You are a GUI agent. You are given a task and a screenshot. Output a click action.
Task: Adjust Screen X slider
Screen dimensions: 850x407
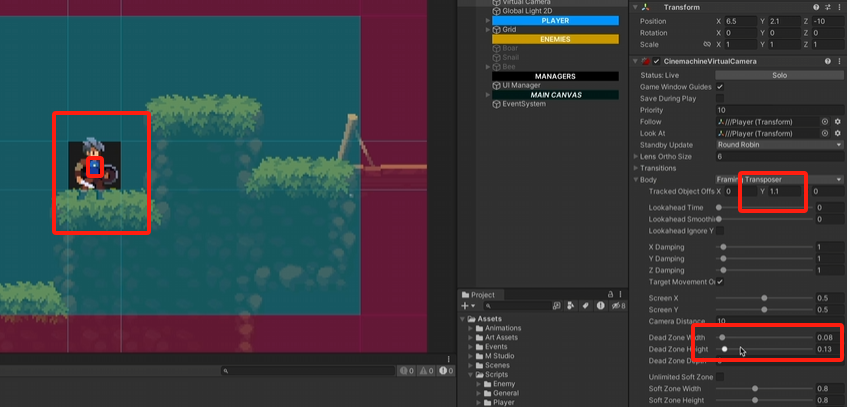(764, 298)
